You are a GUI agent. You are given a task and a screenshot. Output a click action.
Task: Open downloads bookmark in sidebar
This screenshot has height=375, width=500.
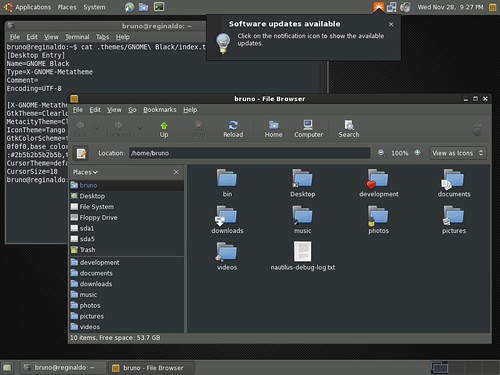tap(127, 284)
